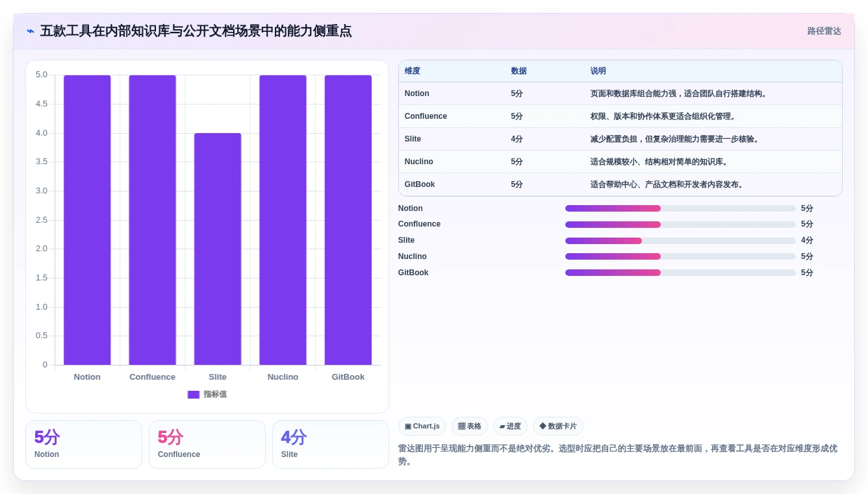Image resolution: width=868 pixels, height=494 pixels.
Task: Click the 数据 column header
Action: 519,71
